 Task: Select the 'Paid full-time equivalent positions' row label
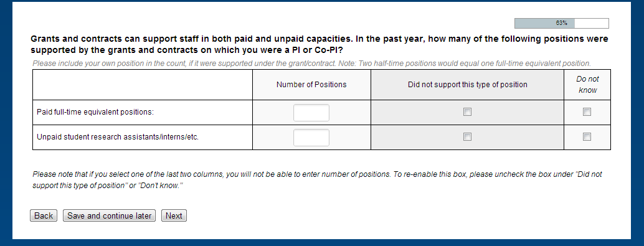[x=95, y=112]
